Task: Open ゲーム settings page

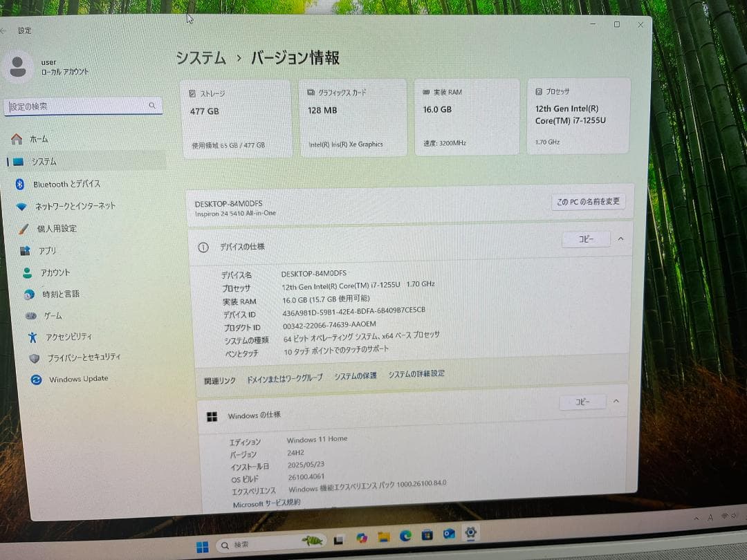Action: pyautogui.click(x=52, y=316)
